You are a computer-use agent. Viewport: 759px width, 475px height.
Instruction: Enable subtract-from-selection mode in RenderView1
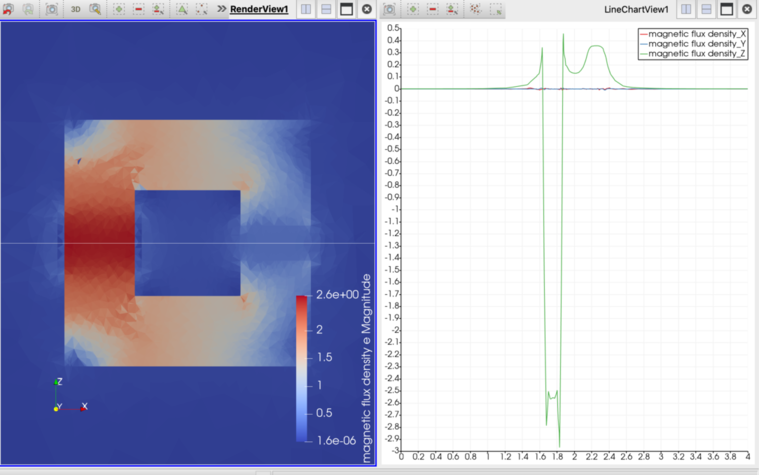(138, 9)
